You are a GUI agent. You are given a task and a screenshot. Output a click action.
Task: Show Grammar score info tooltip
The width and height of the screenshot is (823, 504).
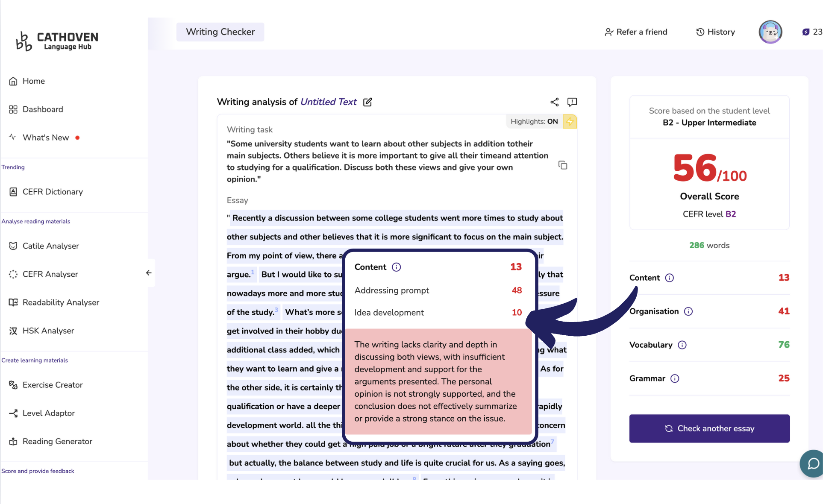(x=674, y=379)
